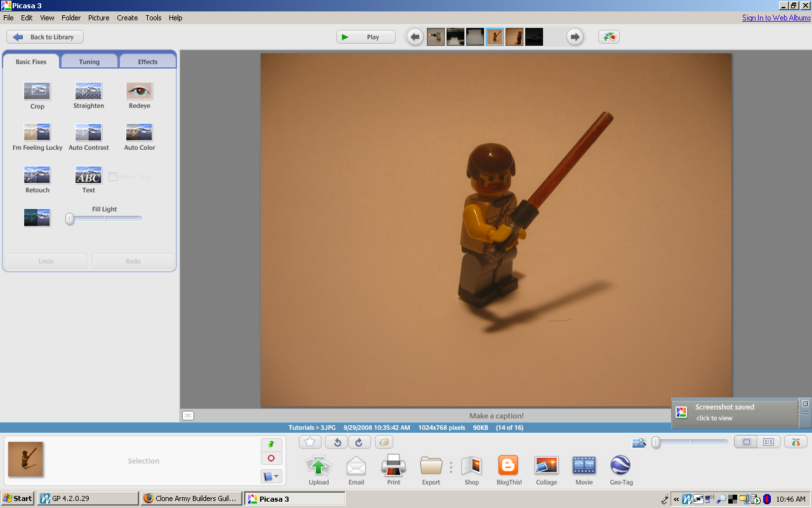Select the last dark thumbnail in filmstrip
This screenshot has width=812, height=508.
pyautogui.click(x=534, y=37)
